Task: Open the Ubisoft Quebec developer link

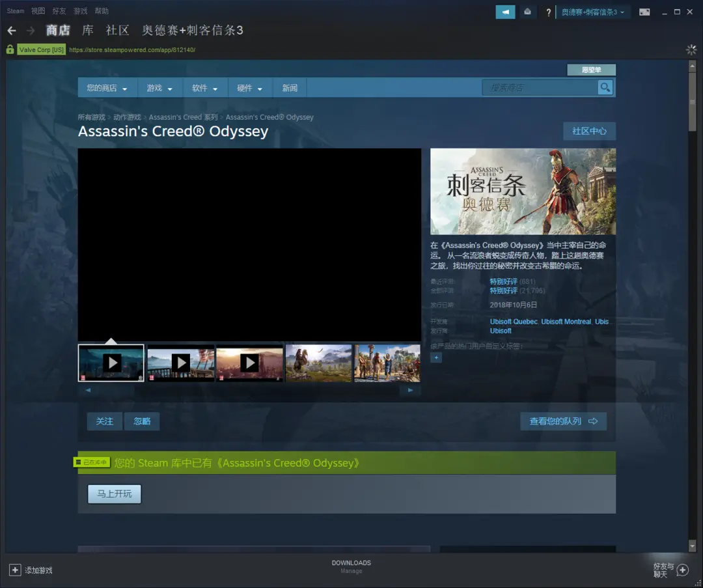Action: click(x=514, y=322)
